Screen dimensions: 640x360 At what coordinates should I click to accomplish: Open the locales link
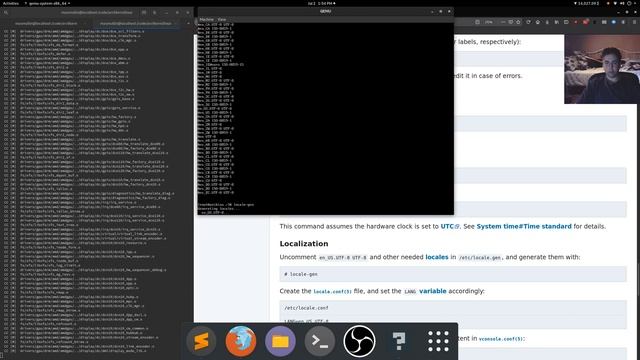pos(437,257)
